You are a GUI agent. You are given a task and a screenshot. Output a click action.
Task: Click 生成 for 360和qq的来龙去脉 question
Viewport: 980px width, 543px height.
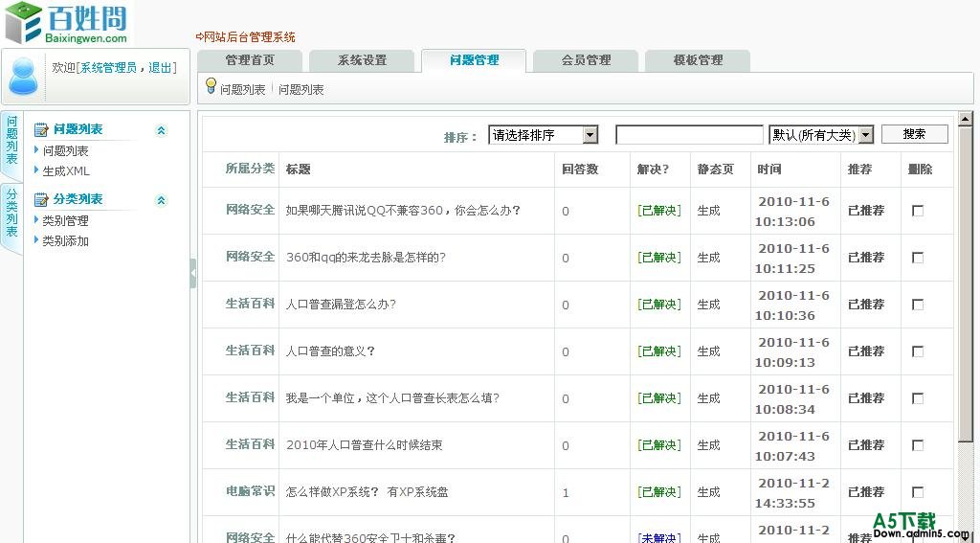(x=709, y=258)
